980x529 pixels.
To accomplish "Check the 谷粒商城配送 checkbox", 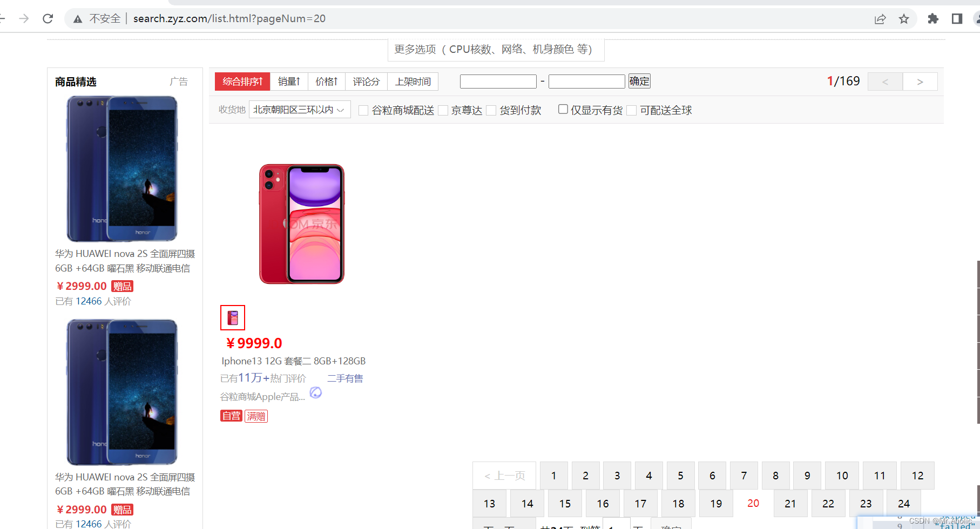I will (x=364, y=110).
